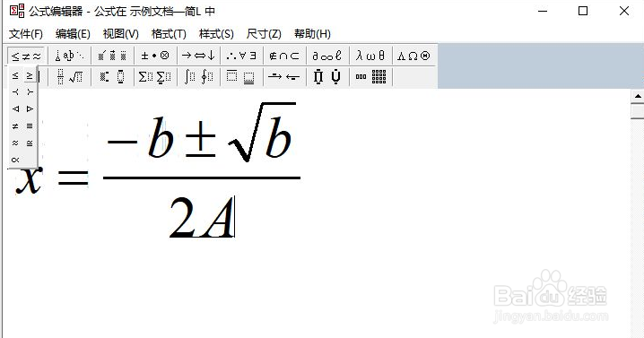Open the uppercase Greek palette (ΛΩΘ)
Screen dimensions: 644x338
pos(413,56)
